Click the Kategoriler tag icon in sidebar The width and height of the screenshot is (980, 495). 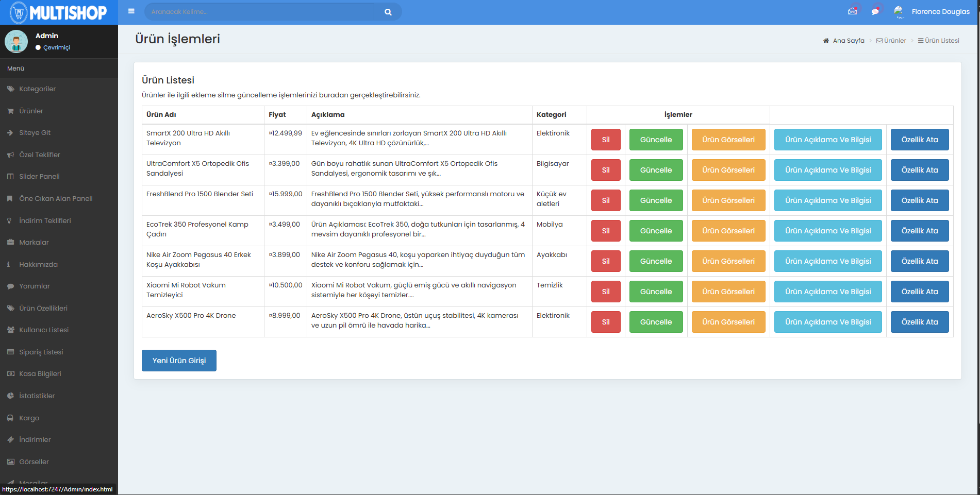click(10, 89)
